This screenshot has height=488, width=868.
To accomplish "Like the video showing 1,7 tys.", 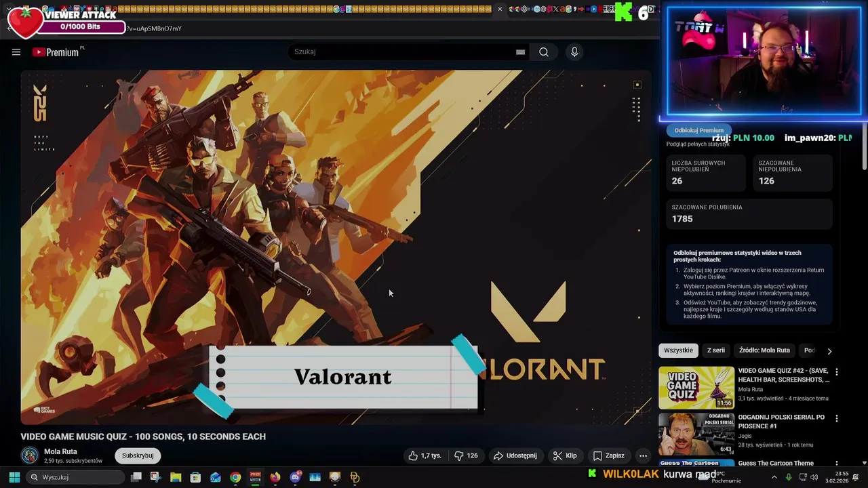I will [425, 455].
